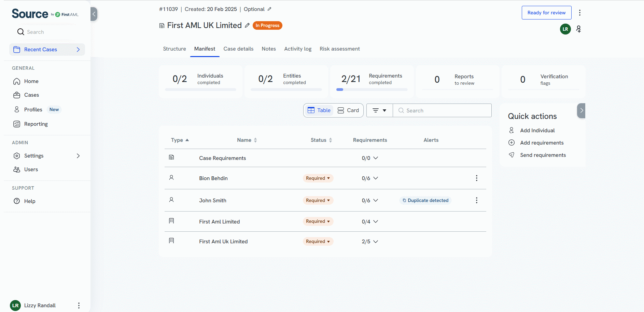Click the Users group icon

click(17, 169)
